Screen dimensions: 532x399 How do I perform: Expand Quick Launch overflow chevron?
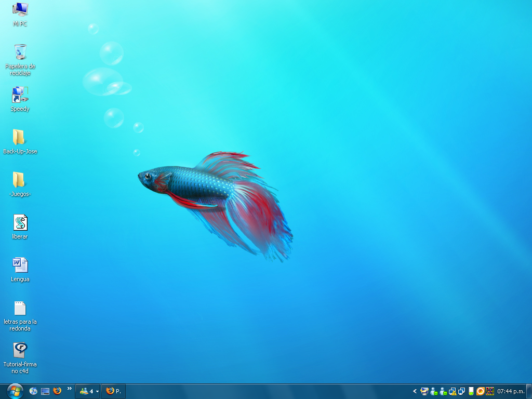[x=70, y=389]
